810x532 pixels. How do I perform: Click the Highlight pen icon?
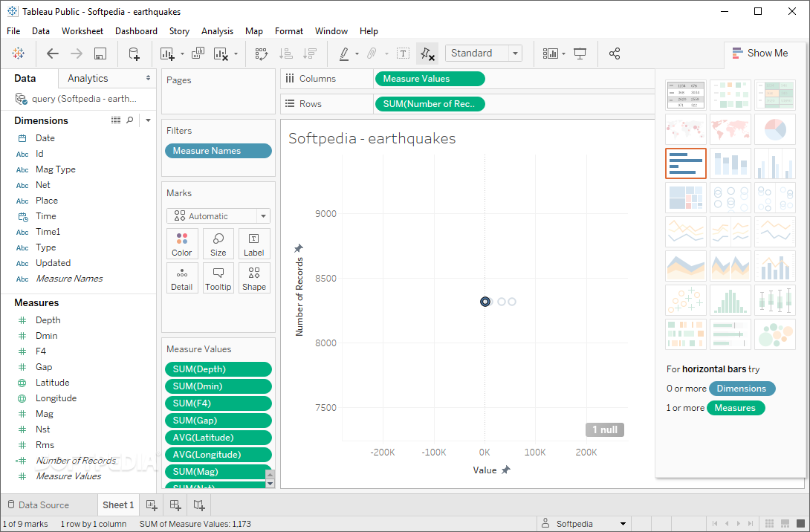click(344, 53)
